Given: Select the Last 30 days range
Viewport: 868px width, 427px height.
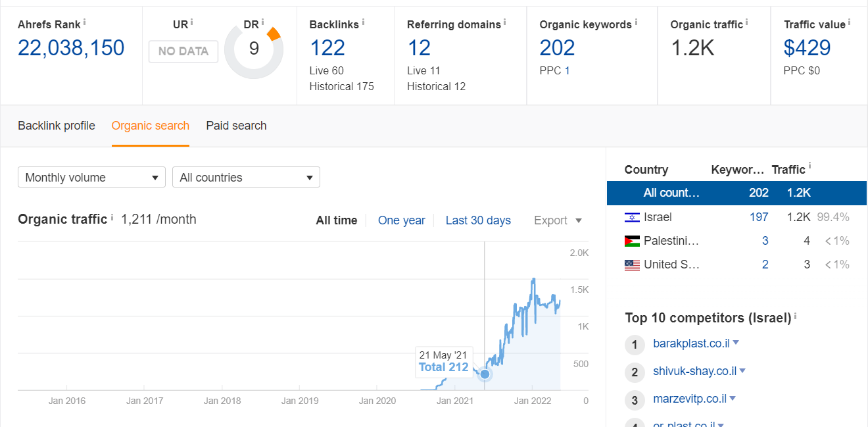Looking at the screenshot, I should (x=478, y=220).
